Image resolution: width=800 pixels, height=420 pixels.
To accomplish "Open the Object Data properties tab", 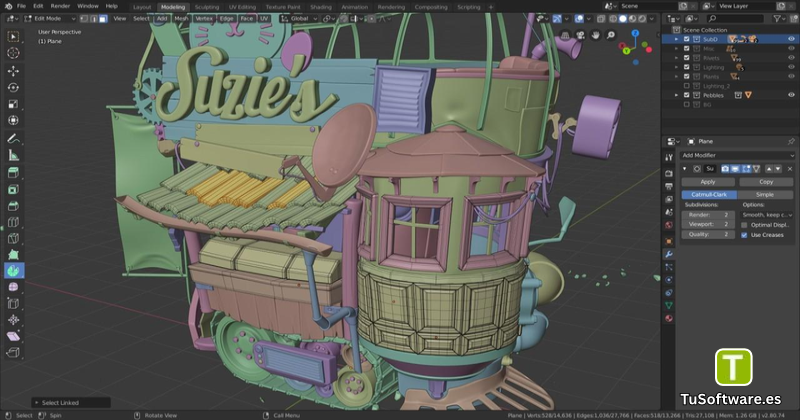I will (669, 305).
